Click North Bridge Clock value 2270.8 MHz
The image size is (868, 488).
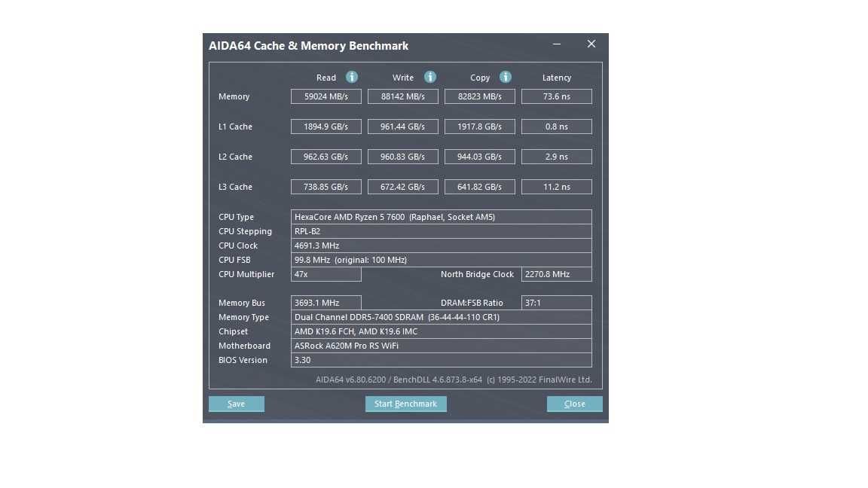coord(556,274)
